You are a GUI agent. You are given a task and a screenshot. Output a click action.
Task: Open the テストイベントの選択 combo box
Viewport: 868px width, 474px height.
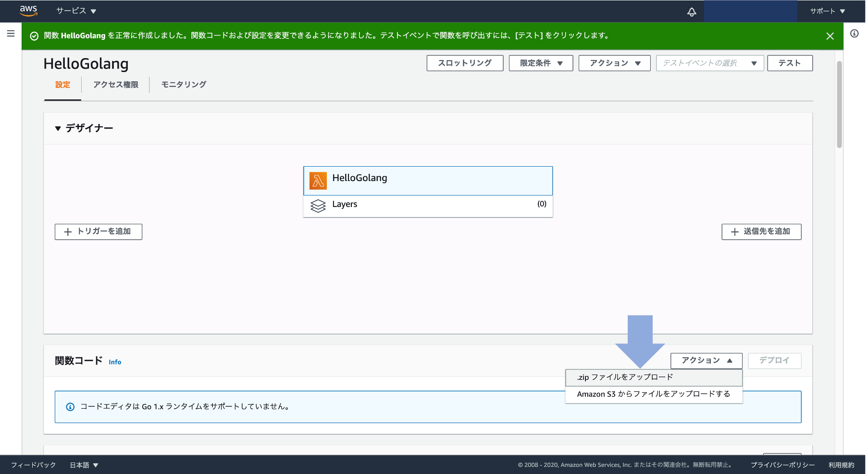click(x=710, y=63)
